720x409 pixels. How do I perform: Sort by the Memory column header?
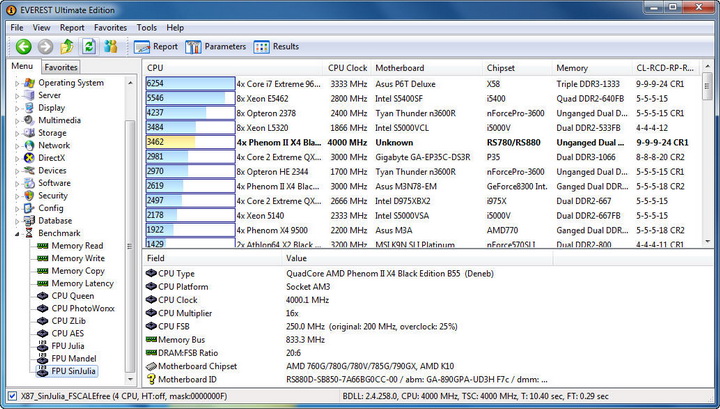tap(591, 68)
